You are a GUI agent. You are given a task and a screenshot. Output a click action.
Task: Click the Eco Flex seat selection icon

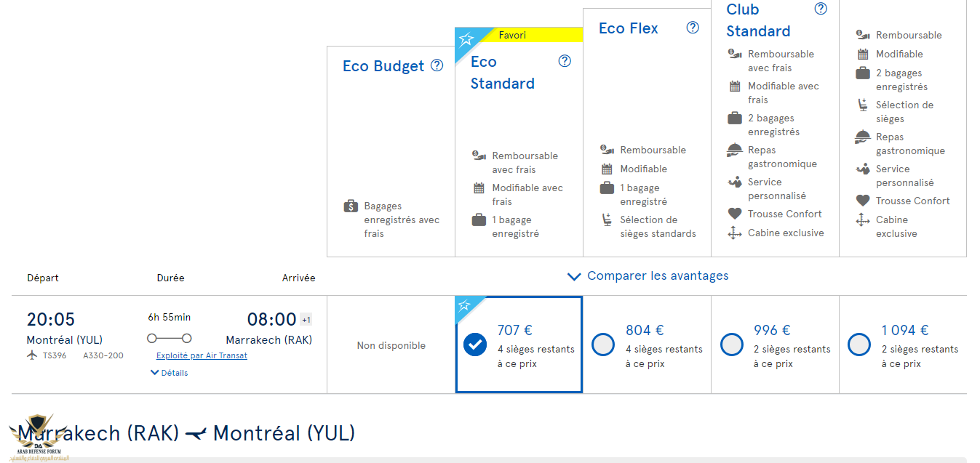(x=607, y=220)
